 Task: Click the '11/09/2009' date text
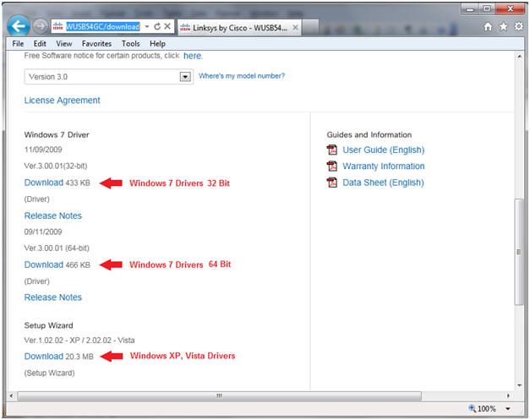pyautogui.click(x=43, y=150)
